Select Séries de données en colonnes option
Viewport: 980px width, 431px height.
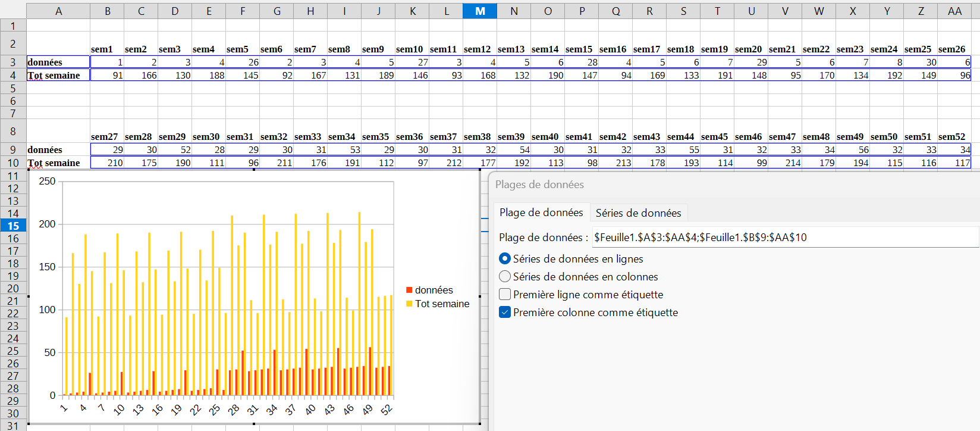pyautogui.click(x=505, y=277)
